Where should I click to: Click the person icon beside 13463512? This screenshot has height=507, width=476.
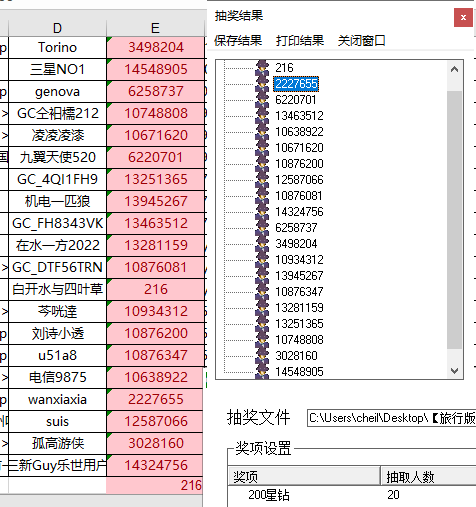coord(262,116)
